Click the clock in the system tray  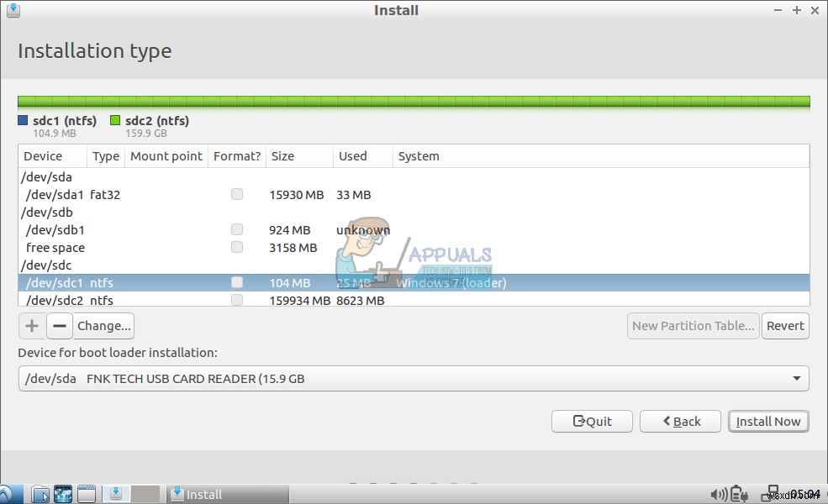(x=804, y=495)
